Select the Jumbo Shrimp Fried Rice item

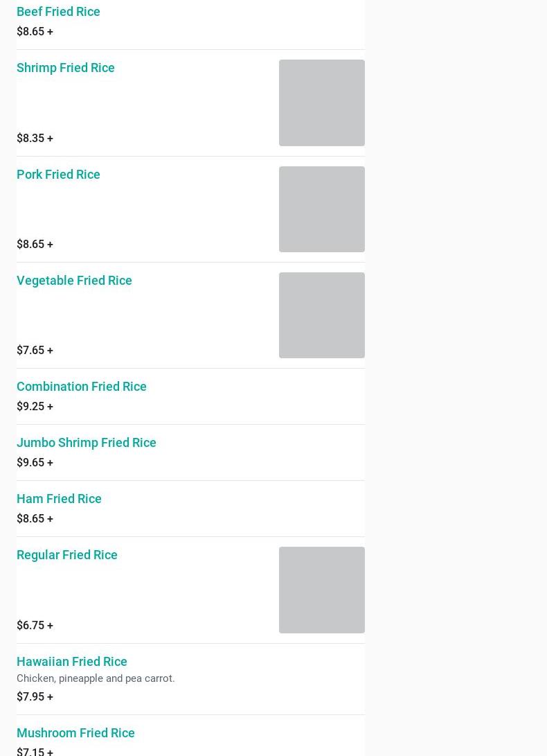click(87, 443)
